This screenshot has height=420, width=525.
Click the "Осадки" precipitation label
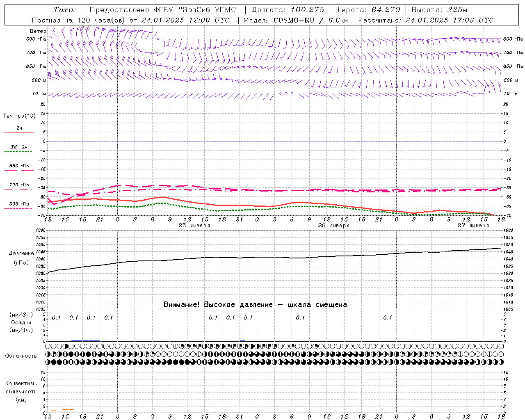pos(21,322)
